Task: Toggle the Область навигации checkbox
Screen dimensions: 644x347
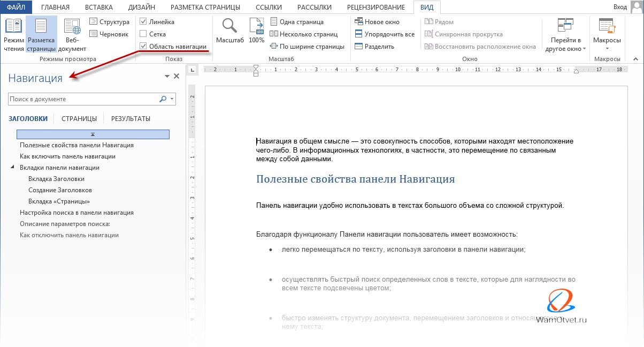Action: 143,47
